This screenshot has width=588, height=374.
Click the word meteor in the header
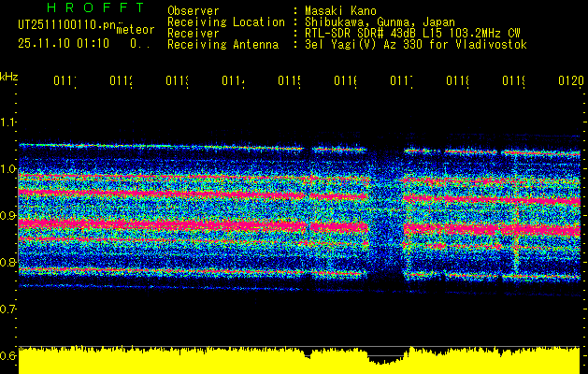click(x=135, y=30)
